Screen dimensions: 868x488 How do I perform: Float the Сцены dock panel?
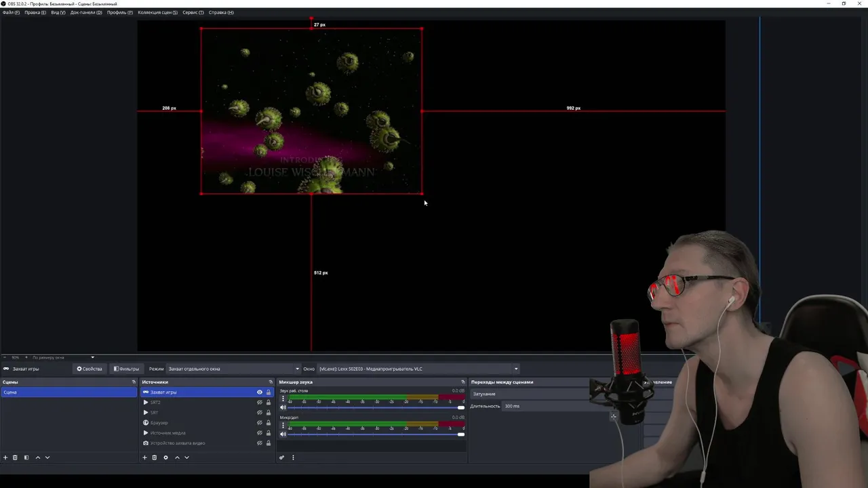(x=134, y=382)
